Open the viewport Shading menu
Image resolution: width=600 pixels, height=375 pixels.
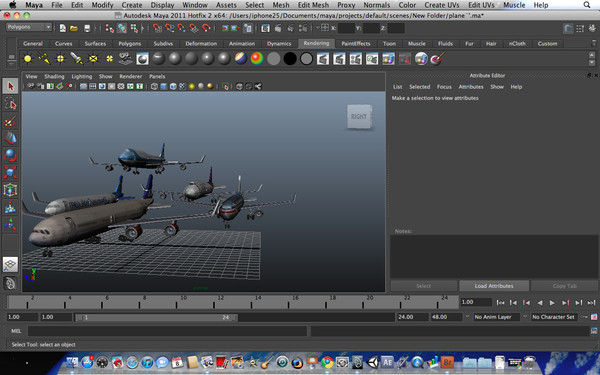(54, 77)
